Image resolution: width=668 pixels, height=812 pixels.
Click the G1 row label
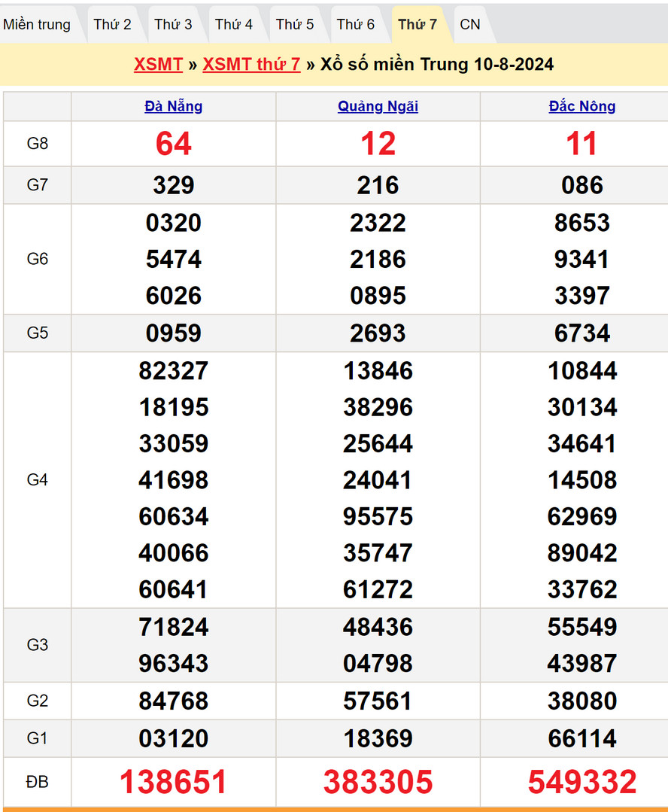(x=38, y=738)
